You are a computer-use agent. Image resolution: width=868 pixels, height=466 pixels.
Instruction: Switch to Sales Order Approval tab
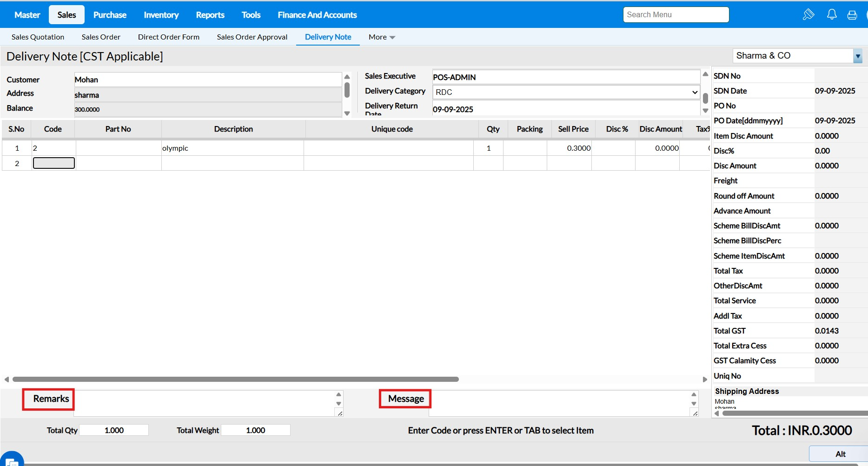tap(252, 37)
